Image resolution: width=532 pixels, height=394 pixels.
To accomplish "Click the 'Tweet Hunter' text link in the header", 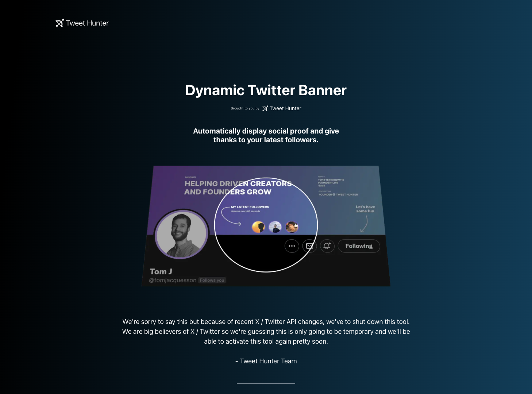I will (87, 23).
